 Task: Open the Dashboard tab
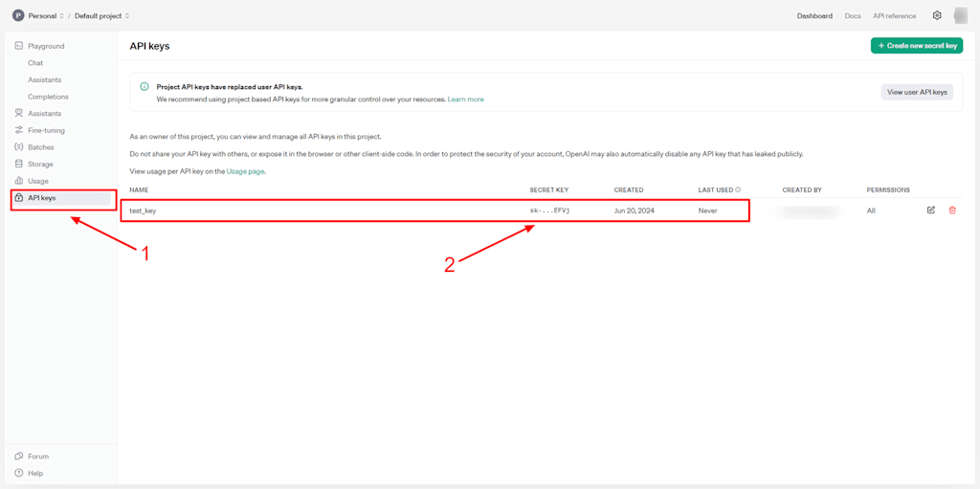click(814, 16)
